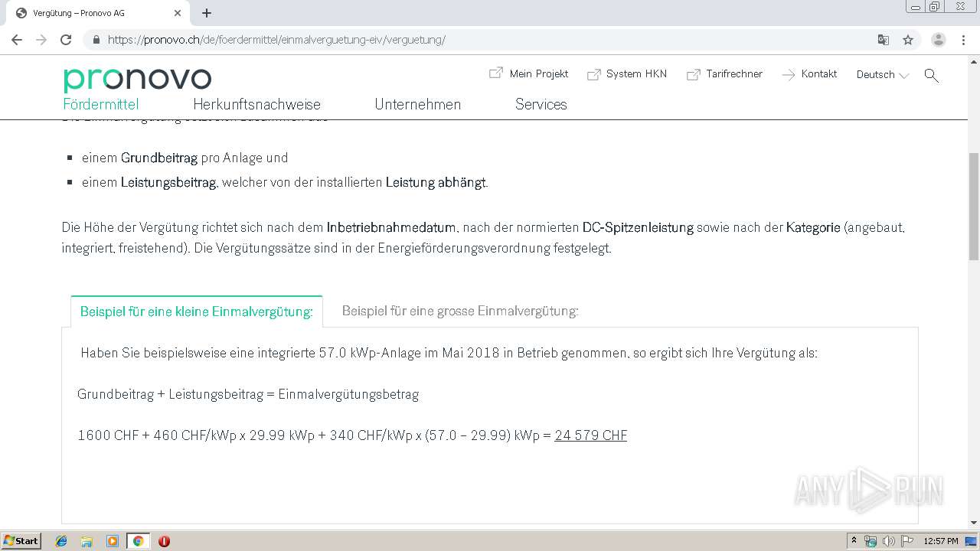Open the Chrome three-dot menu
Screen dimensions: 980x551
[963, 40]
